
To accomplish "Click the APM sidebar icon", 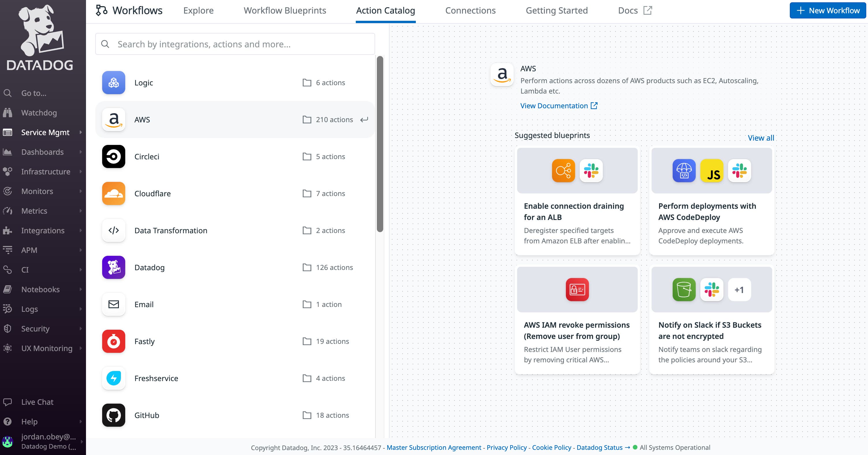I will click(8, 250).
